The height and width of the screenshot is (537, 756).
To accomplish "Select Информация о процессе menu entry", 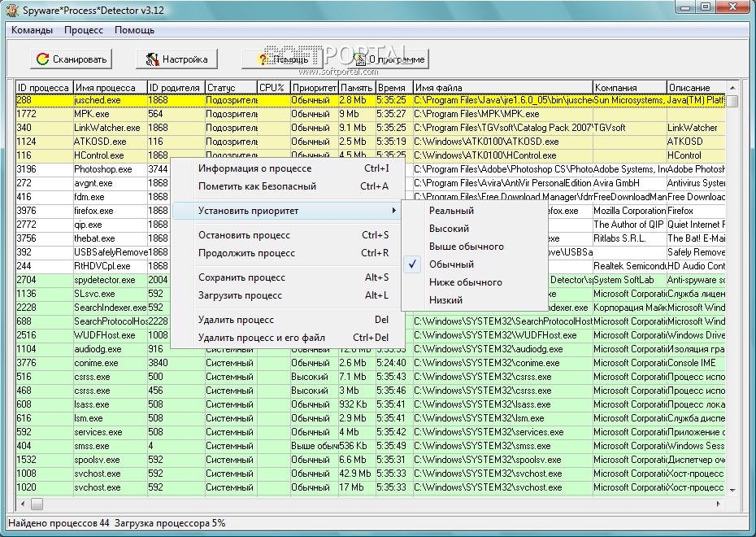I will click(x=254, y=168).
